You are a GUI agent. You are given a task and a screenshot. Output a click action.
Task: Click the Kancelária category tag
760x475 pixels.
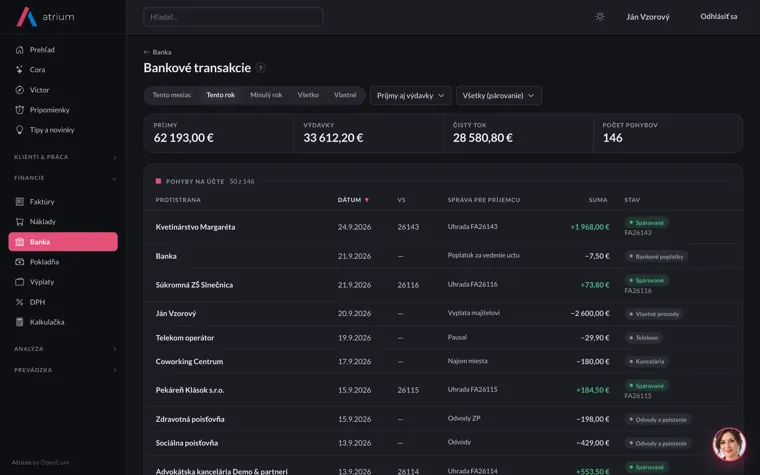coord(647,362)
